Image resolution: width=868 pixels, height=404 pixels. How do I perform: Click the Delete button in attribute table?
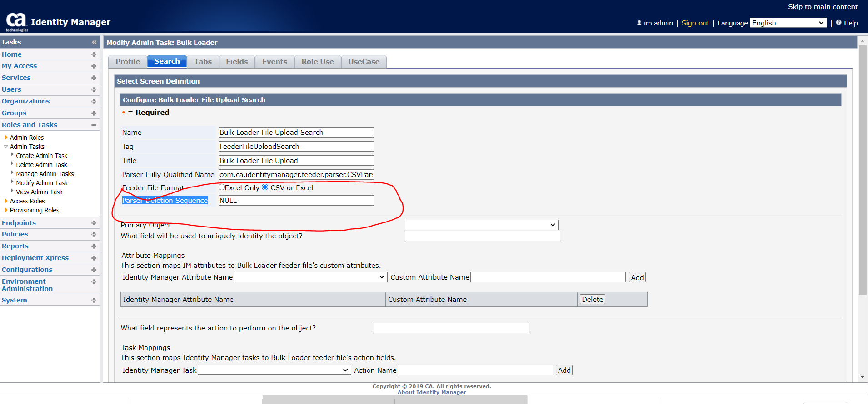[593, 299]
